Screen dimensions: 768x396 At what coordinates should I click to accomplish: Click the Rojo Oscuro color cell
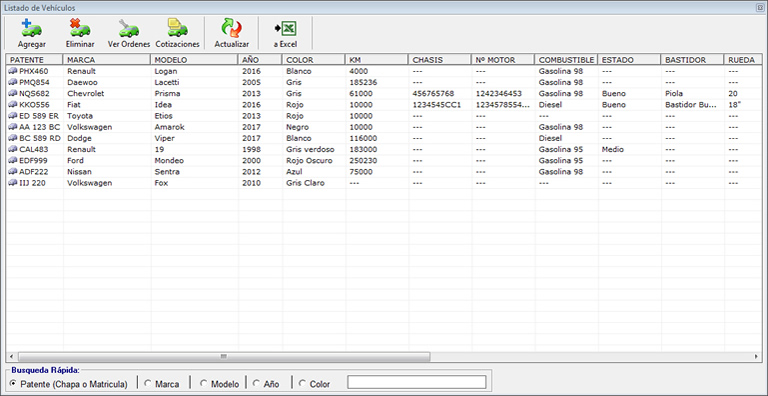(x=309, y=161)
